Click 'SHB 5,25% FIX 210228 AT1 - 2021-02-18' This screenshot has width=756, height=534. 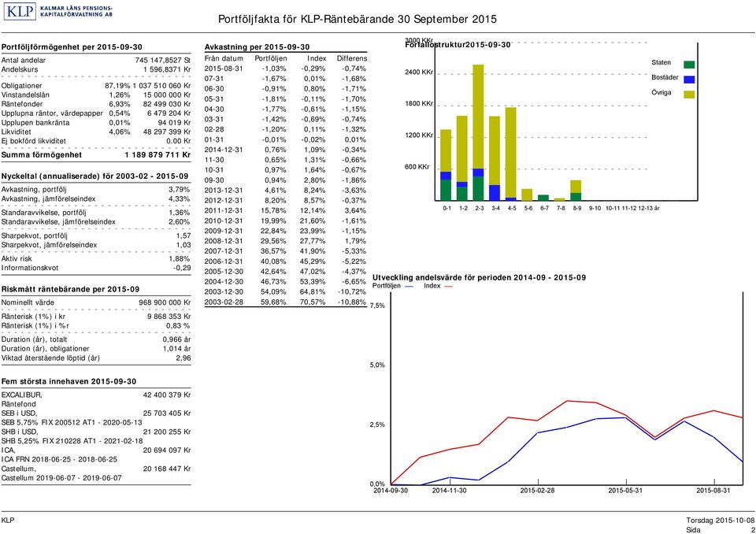[x=72, y=441]
